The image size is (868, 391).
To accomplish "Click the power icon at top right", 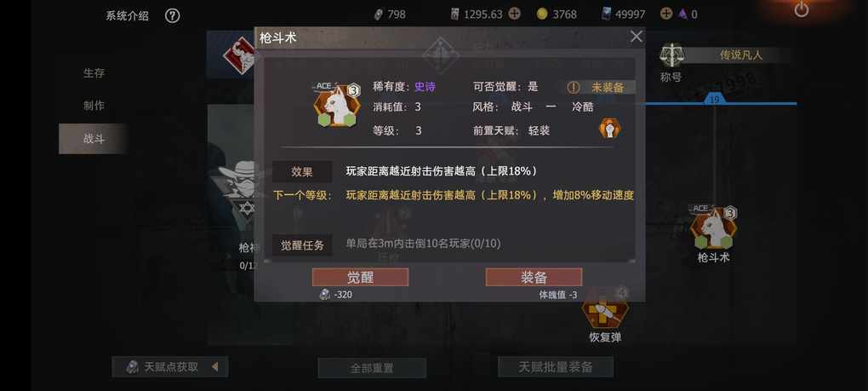I will pyautogui.click(x=801, y=9).
